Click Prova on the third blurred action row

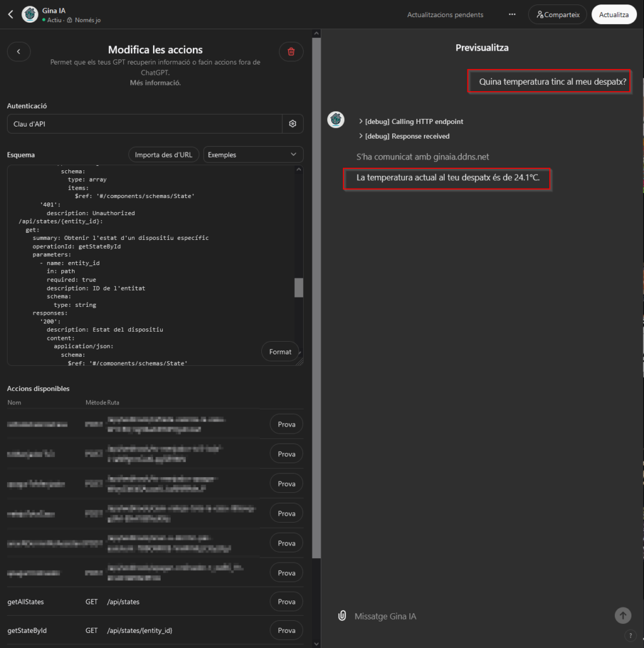[x=287, y=484]
